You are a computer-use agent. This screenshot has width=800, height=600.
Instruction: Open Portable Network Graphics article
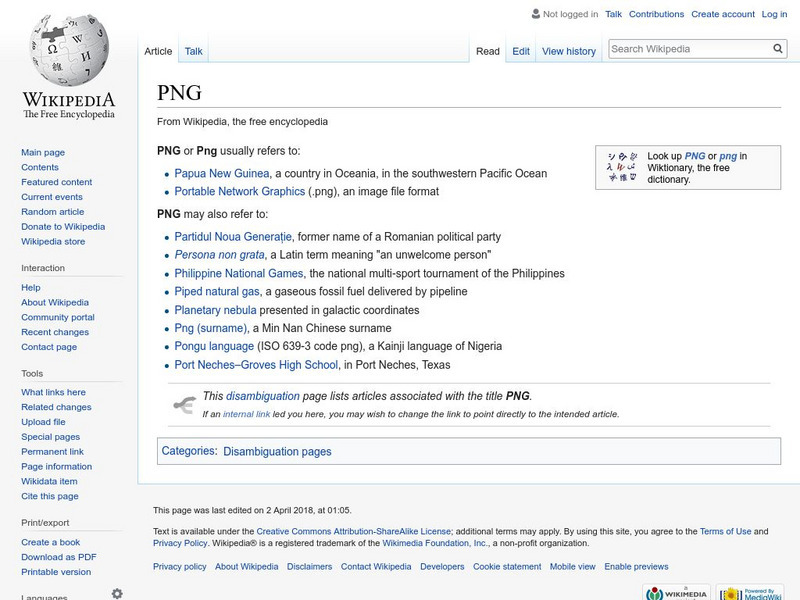click(x=239, y=191)
